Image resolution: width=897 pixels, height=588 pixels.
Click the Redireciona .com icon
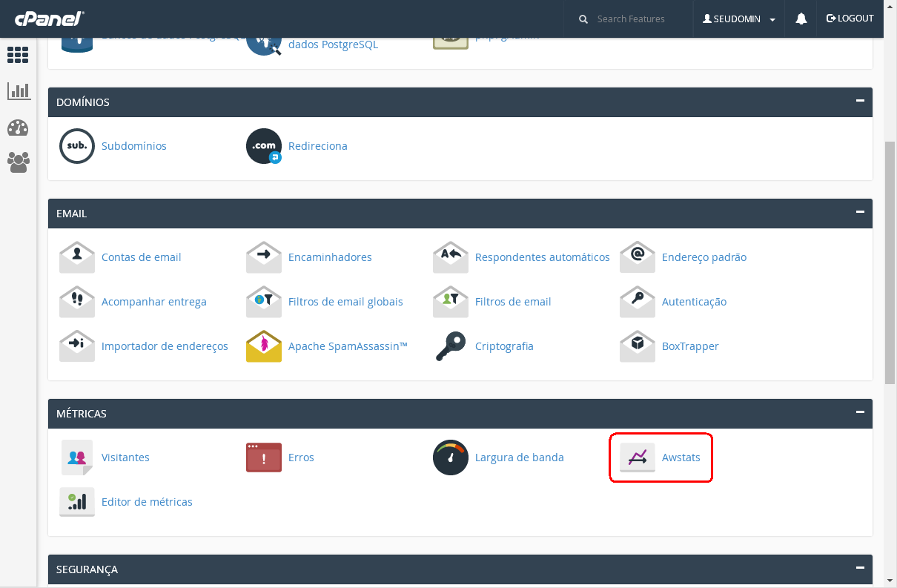click(264, 146)
